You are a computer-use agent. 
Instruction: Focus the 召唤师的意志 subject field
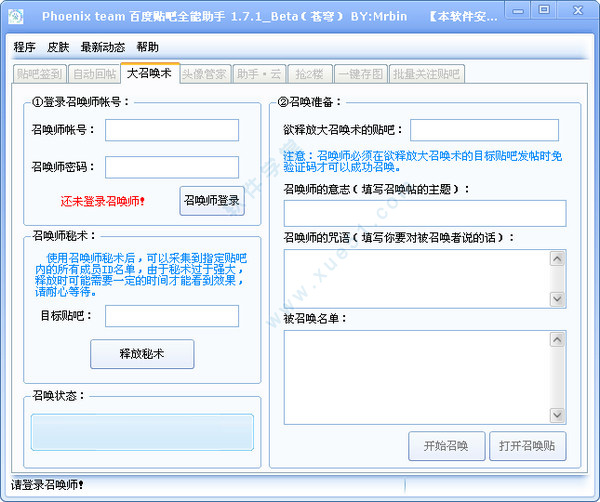pos(425,213)
